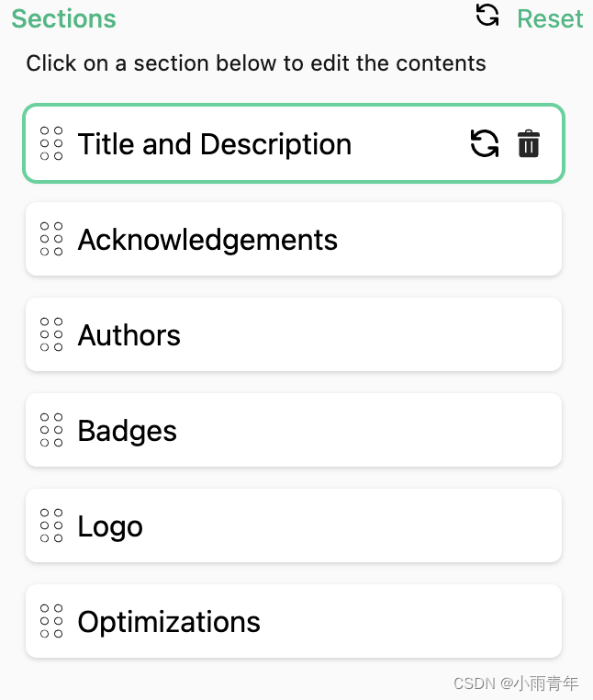Open the Badges section
The height and width of the screenshot is (700, 593).
(128, 431)
